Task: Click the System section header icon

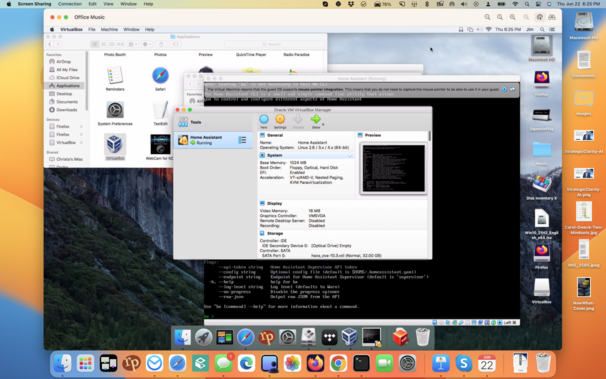Action: [x=262, y=155]
